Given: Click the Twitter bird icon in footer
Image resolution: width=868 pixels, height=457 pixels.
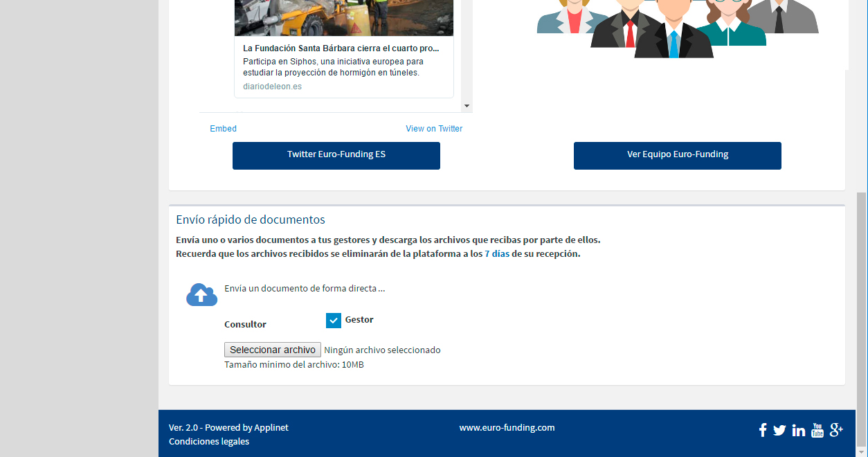Looking at the screenshot, I should (779, 431).
